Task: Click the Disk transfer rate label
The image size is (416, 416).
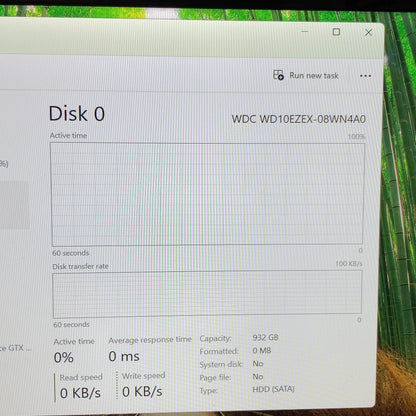Action: click(x=80, y=266)
